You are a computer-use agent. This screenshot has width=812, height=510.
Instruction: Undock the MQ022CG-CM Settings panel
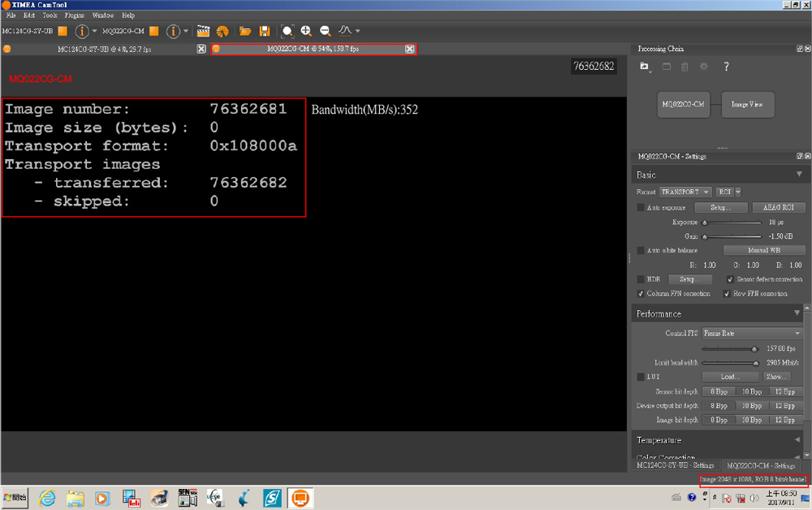[800, 157]
